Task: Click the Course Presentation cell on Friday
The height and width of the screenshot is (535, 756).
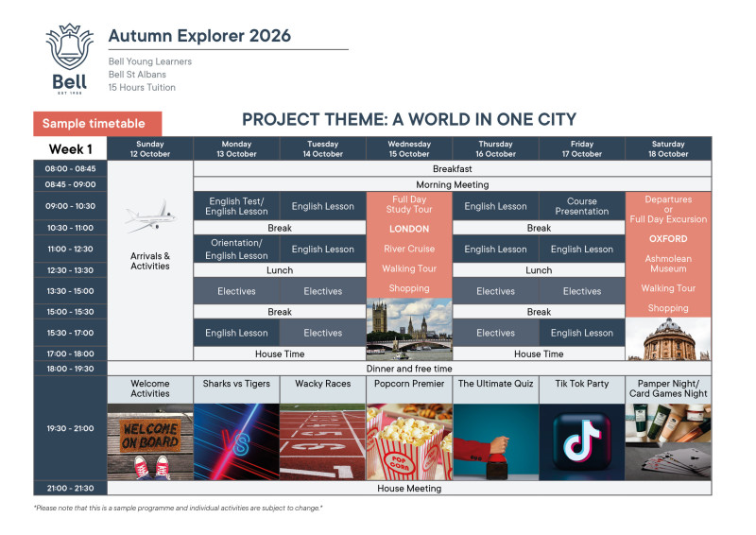Action: click(x=581, y=206)
